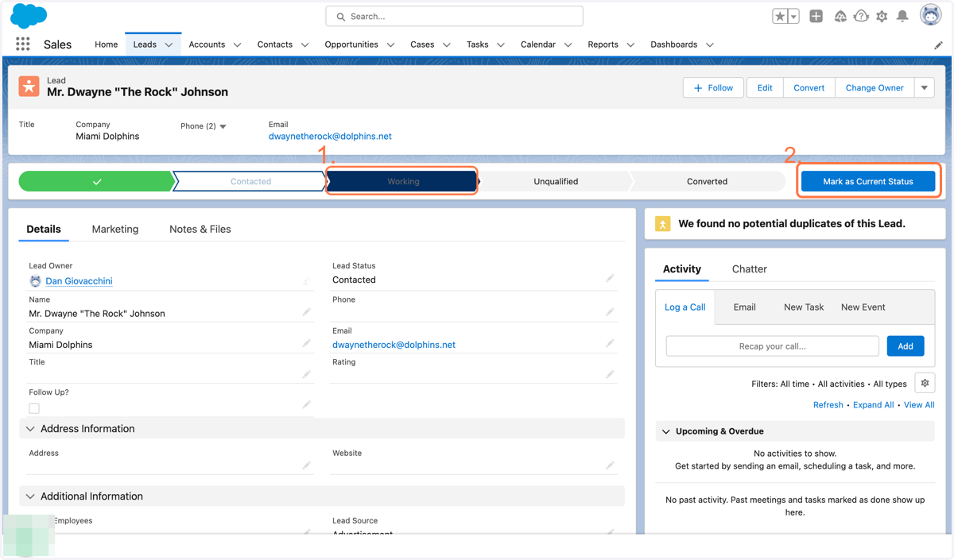
Task: Open the user profile avatar
Action: pos(930,15)
